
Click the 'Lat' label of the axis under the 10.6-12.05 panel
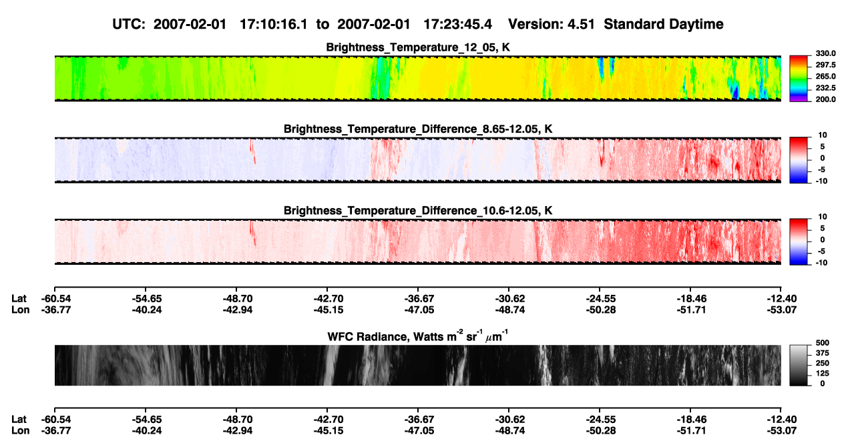point(19,298)
